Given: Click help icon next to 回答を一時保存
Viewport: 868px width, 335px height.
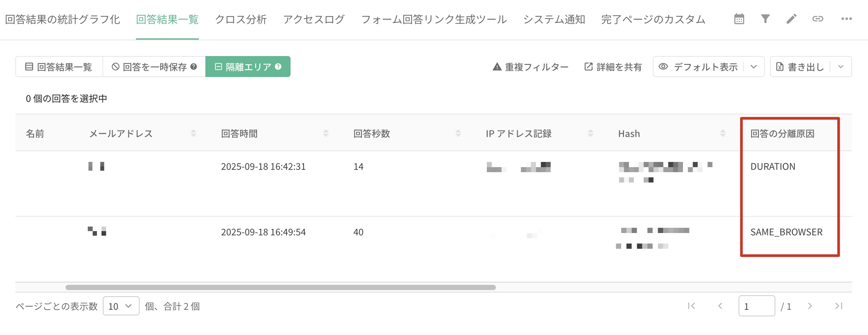Looking at the screenshot, I should 193,67.
